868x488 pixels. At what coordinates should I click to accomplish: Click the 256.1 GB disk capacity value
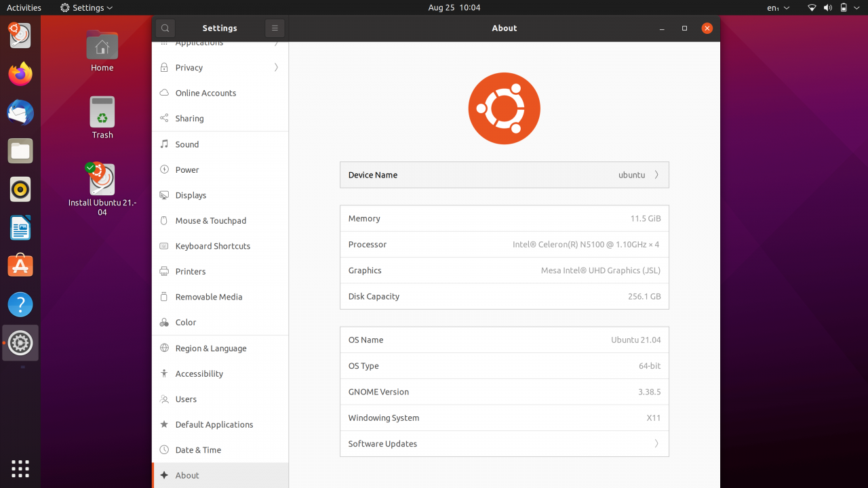(x=644, y=296)
